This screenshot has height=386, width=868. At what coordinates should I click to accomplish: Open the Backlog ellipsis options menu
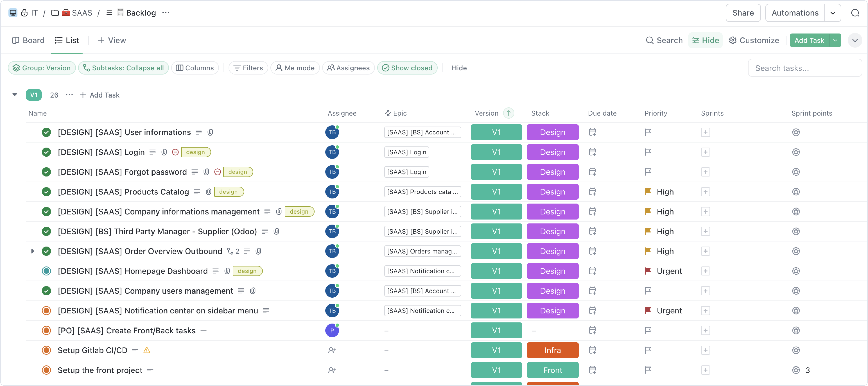pyautogui.click(x=166, y=13)
